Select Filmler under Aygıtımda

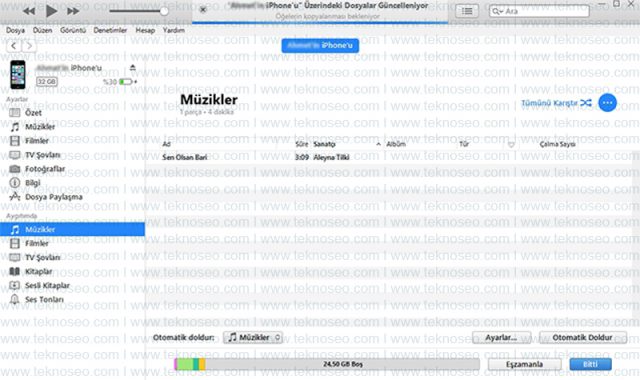coord(37,244)
